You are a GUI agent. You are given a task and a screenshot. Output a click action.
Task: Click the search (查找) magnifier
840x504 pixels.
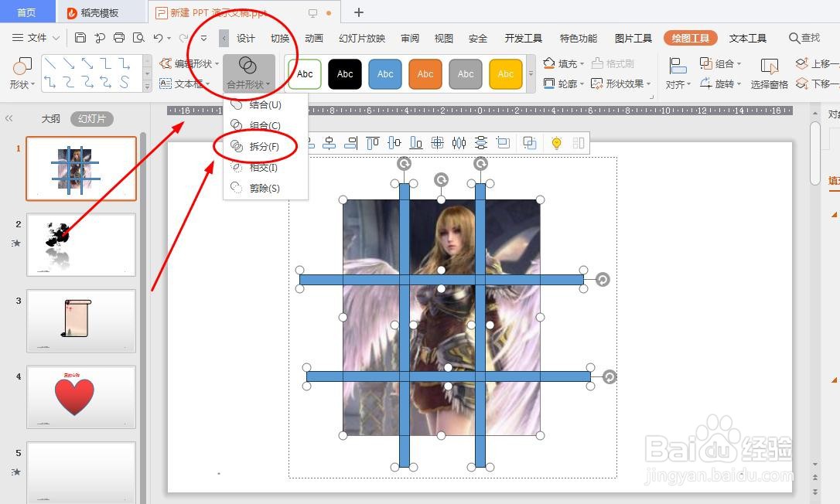click(x=794, y=38)
